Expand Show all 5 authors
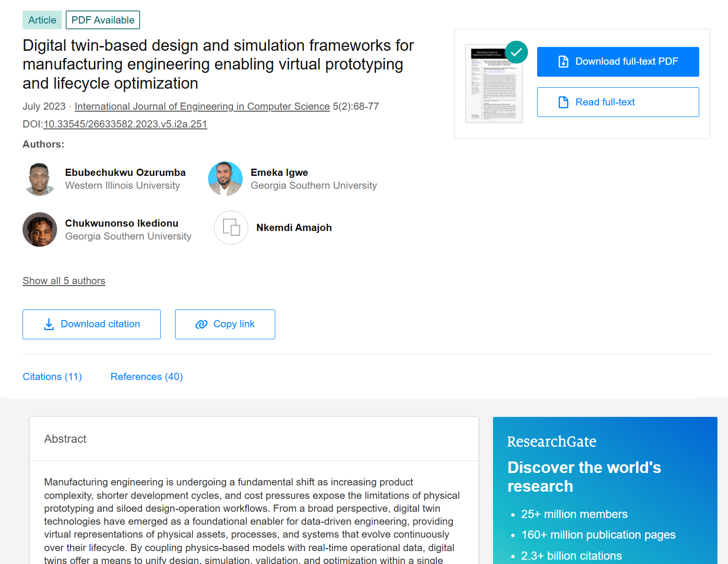 tap(64, 281)
